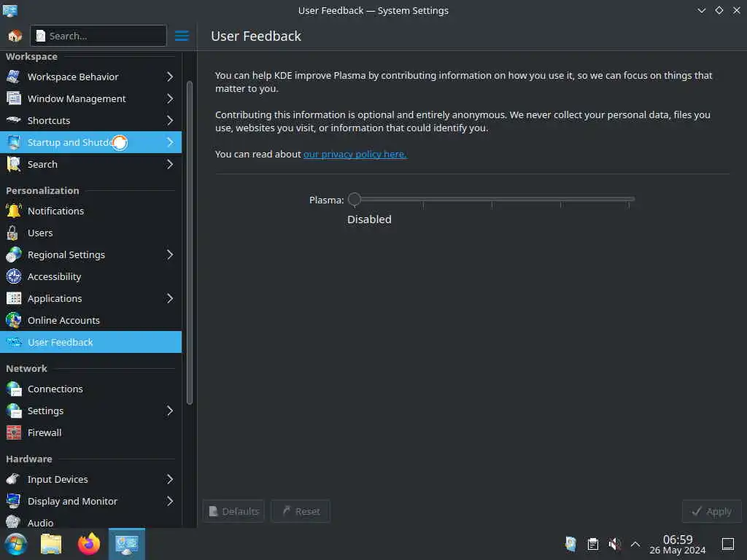Screen dimensions: 747x560
Task: Click the Notifications bell icon
Action: coord(13,211)
